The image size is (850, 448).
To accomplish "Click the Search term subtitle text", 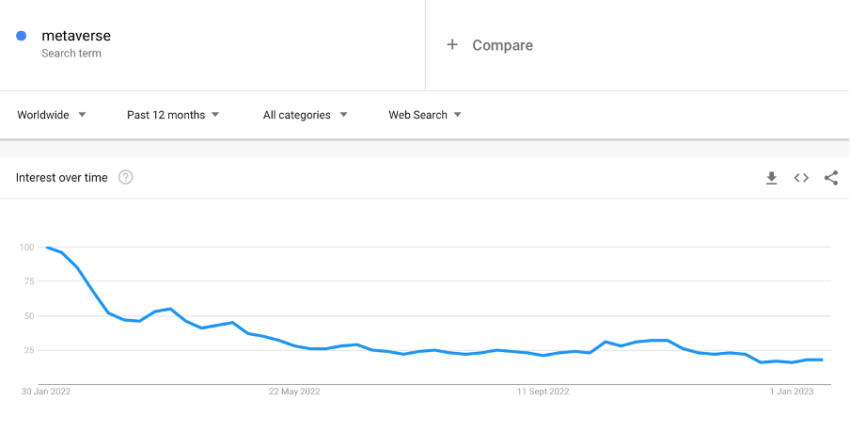I will 72,53.
